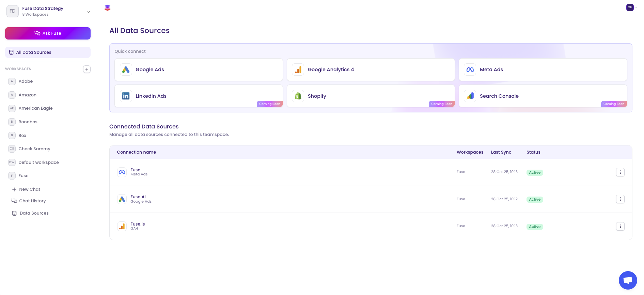The image size is (644, 295).
Task: Click the Bonobos workspace avatar icon
Action: click(12, 122)
